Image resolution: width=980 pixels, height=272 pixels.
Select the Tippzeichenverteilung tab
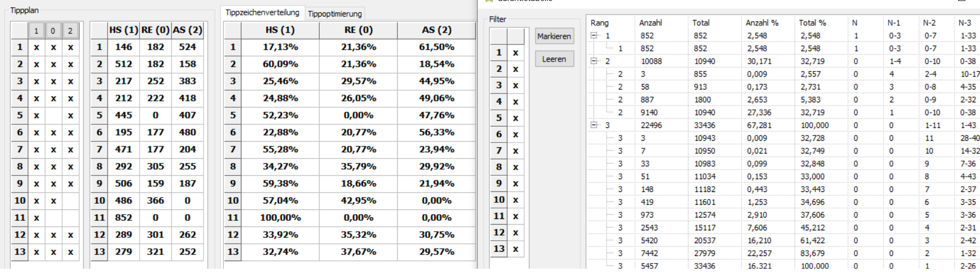point(262,13)
